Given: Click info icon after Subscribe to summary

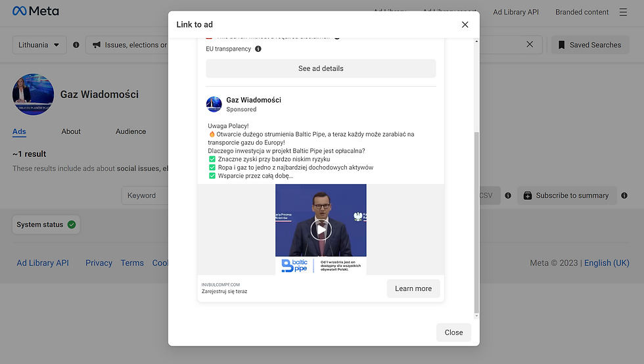Looking at the screenshot, I should point(624,196).
